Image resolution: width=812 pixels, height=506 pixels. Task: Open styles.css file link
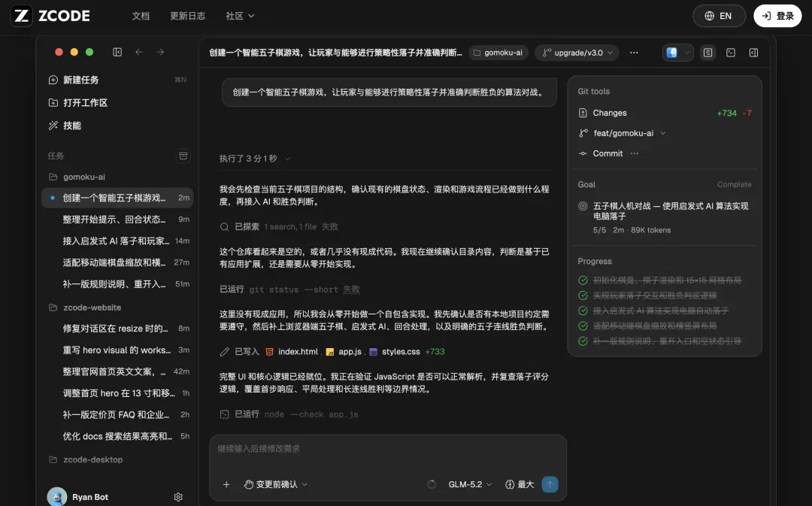point(395,352)
